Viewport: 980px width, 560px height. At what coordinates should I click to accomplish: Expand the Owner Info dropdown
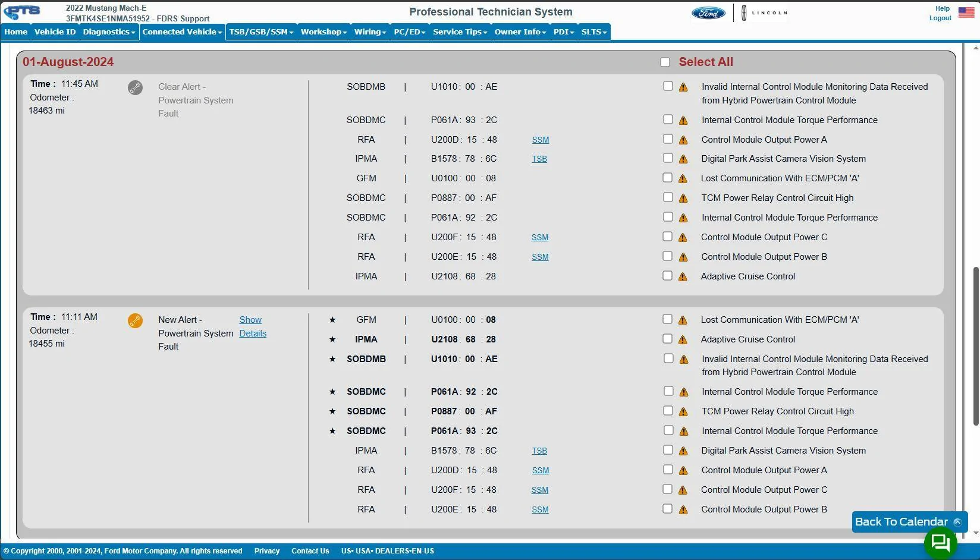click(520, 32)
